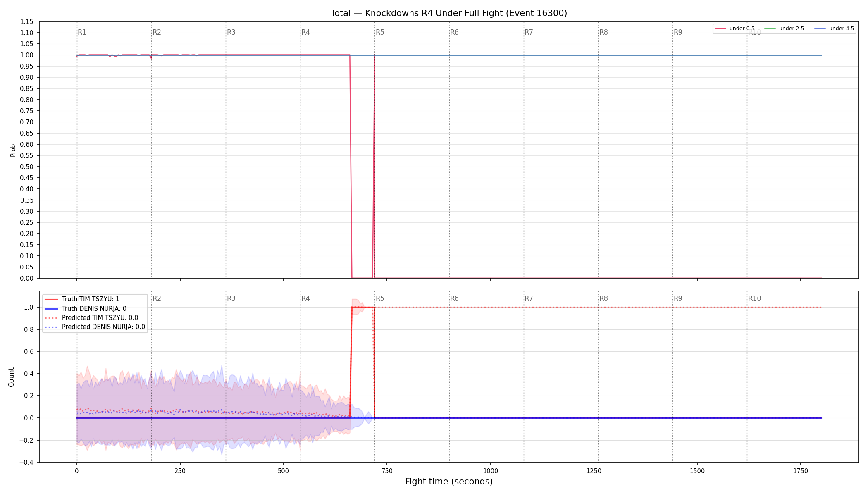The width and height of the screenshot is (868, 496).
Task: Click the R1 round label in the top plot
Action: [82, 32]
